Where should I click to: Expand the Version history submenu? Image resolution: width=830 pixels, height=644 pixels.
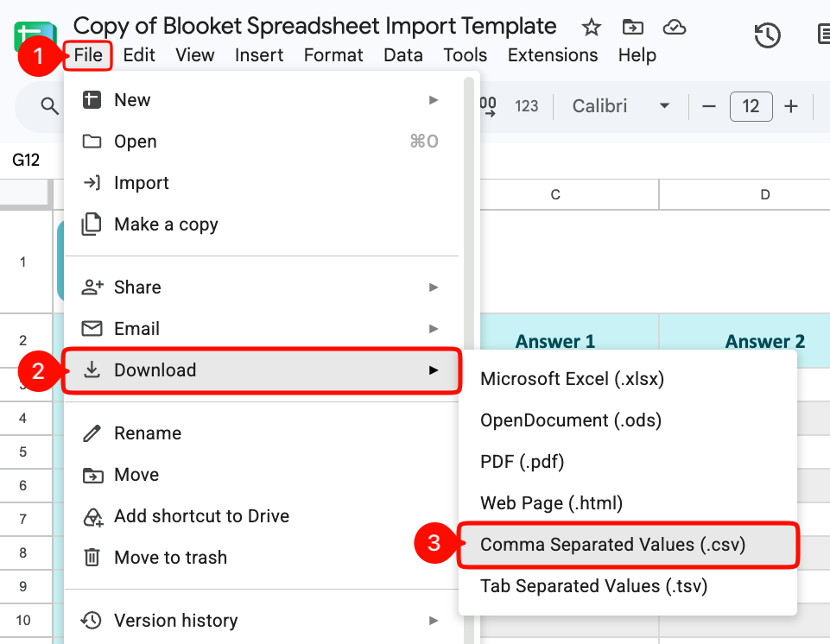[262, 620]
